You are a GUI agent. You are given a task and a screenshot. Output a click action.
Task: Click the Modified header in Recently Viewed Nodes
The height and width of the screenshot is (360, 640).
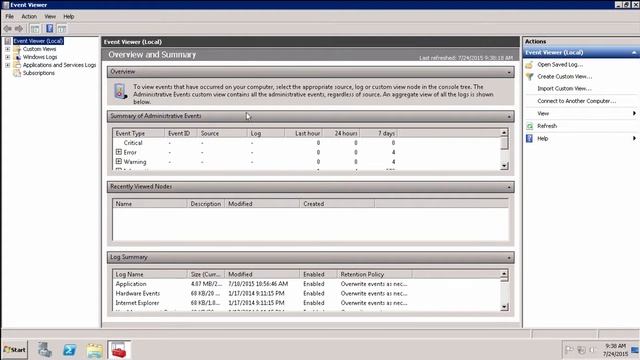(x=262, y=204)
